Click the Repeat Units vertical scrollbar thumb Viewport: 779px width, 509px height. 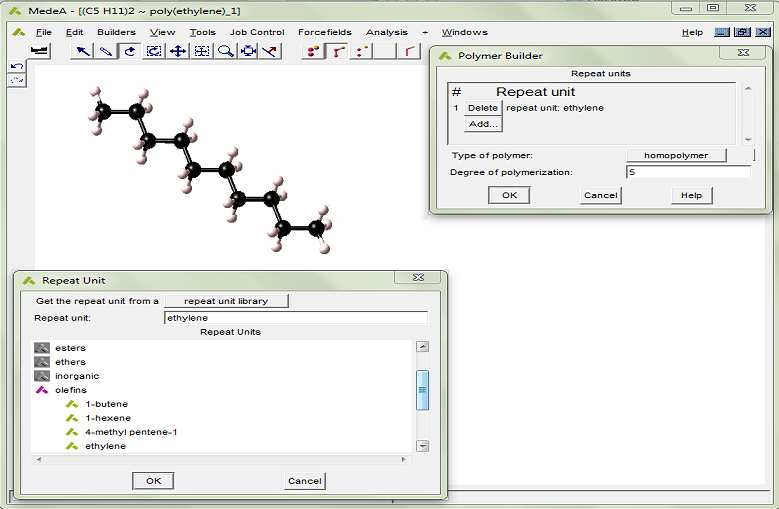[x=422, y=390]
